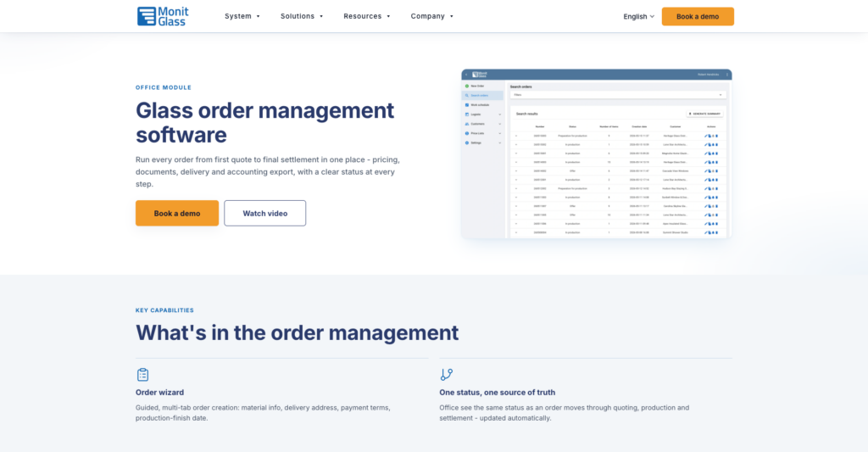The image size is (868, 452).
Task: Click the Watch video button
Action: coord(265,213)
